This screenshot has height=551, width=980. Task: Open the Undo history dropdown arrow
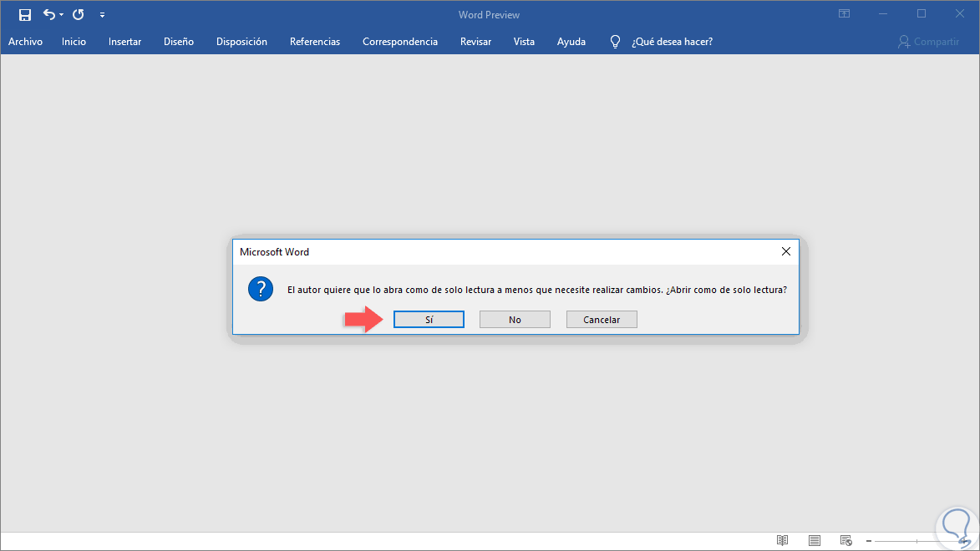[x=61, y=14]
